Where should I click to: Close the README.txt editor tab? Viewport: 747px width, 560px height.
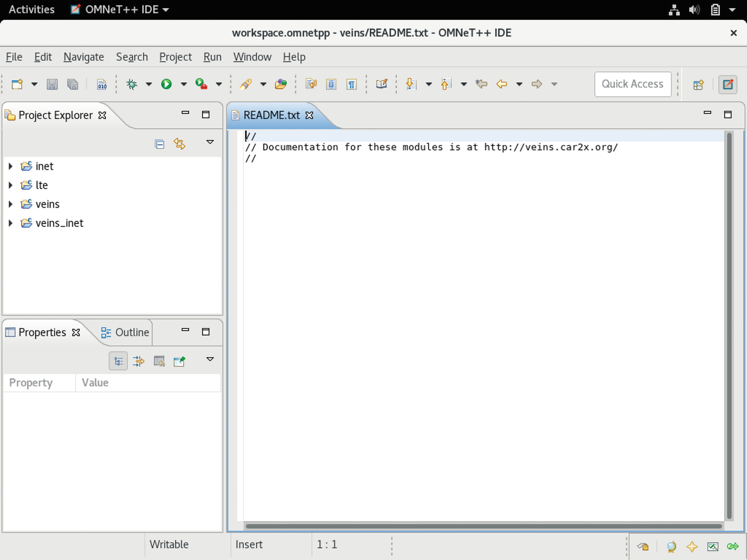309,115
